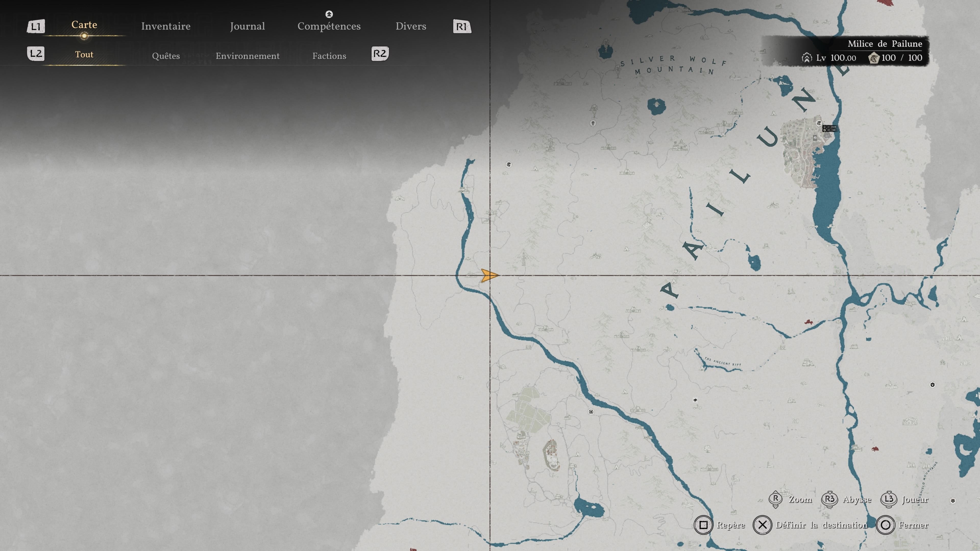Filter the map by Environnement
980x551 pixels.
(x=248, y=56)
